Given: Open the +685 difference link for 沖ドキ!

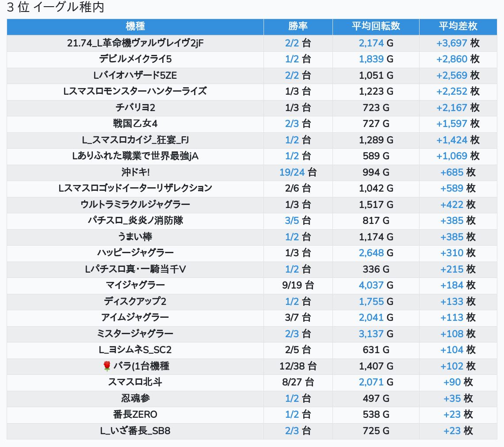Looking at the screenshot, I should [x=452, y=172].
